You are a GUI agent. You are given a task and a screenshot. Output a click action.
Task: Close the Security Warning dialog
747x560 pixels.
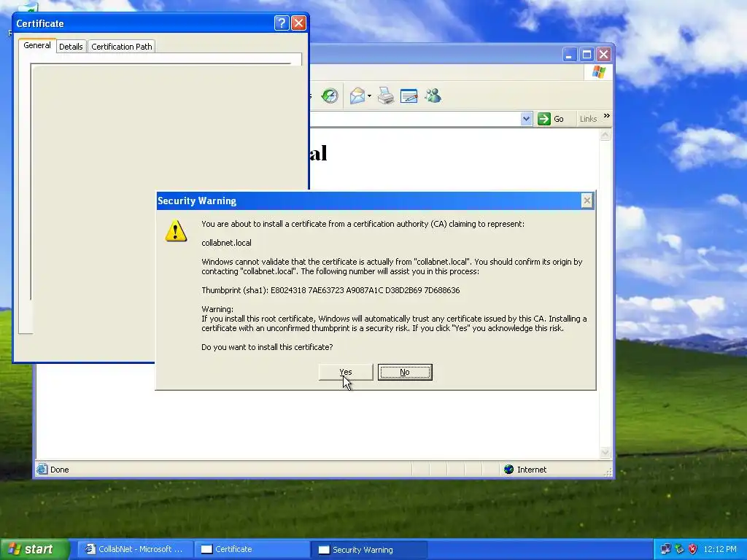(x=587, y=201)
